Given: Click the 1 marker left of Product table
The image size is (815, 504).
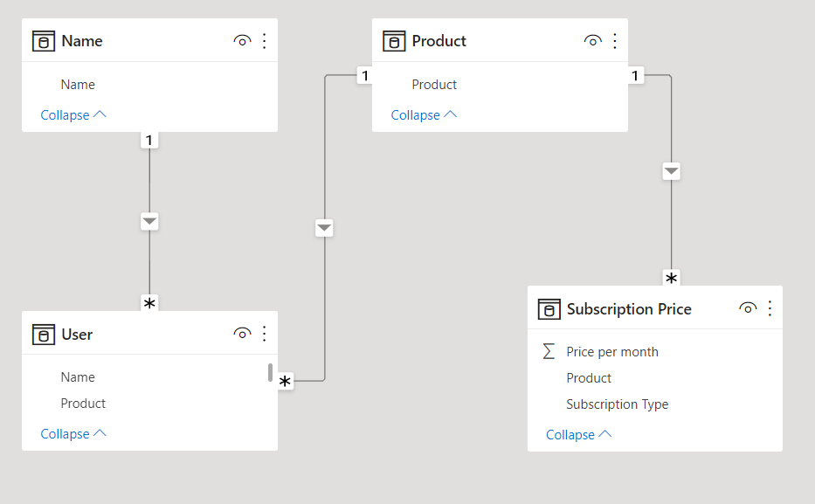Looking at the screenshot, I should 365,76.
